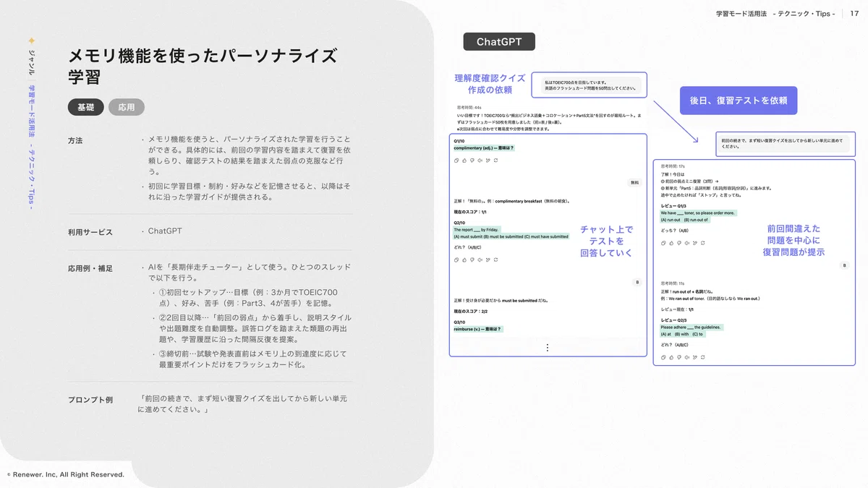Image resolution: width=868 pixels, height=488 pixels.
Task: Copy the Q2/10 'The report' response
Action: pyautogui.click(x=456, y=260)
